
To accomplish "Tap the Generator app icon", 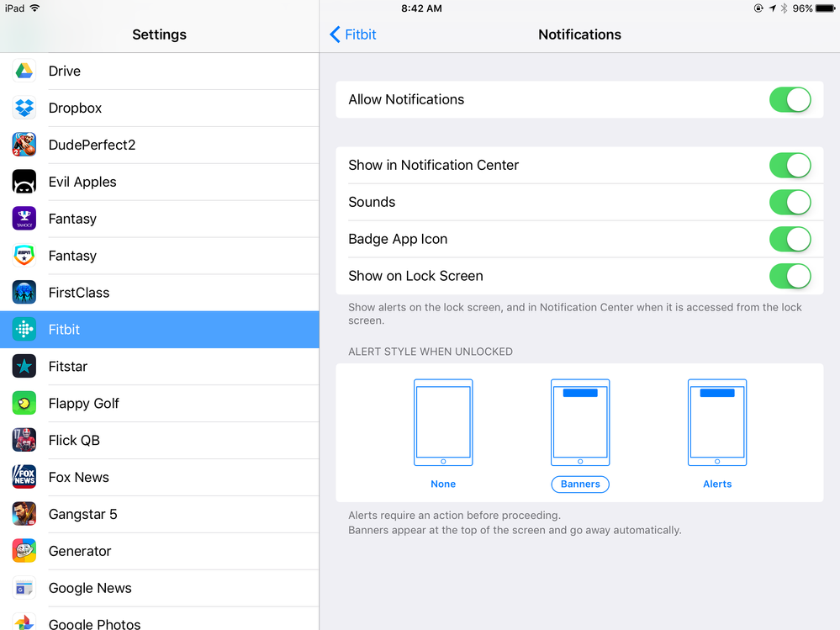I will [x=24, y=551].
